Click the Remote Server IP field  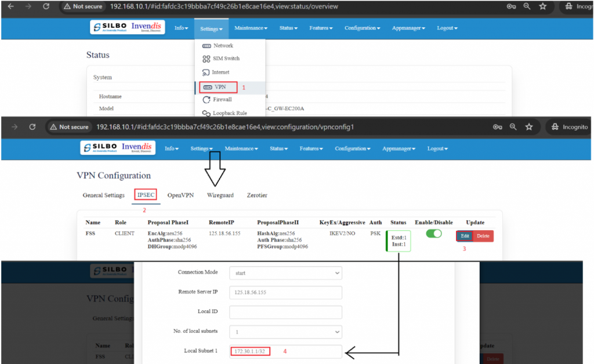click(x=285, y=293)
